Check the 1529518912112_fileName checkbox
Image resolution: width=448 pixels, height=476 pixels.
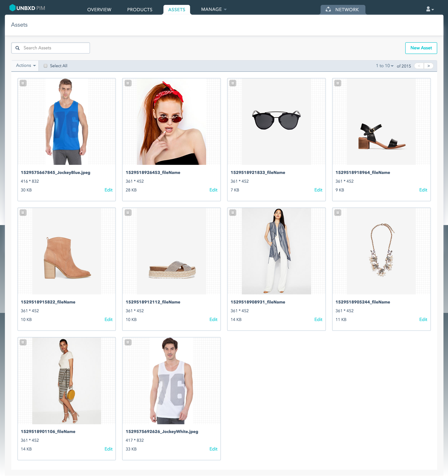(x=128, y=213)
